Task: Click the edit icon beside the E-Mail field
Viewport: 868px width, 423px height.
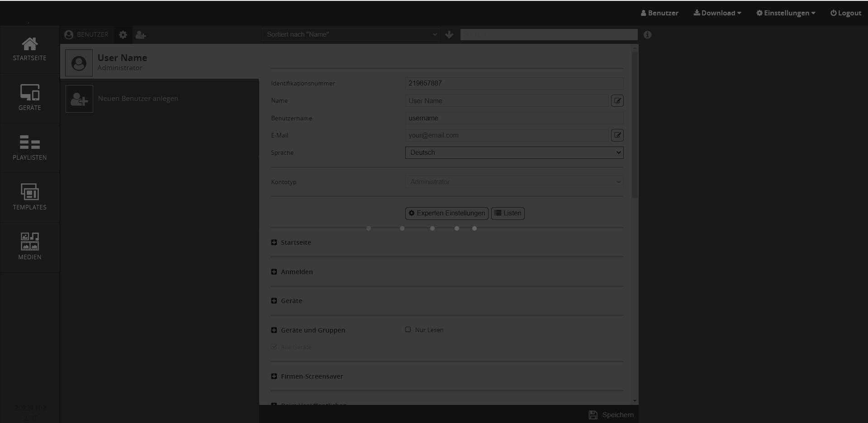Action: (617, 135)
